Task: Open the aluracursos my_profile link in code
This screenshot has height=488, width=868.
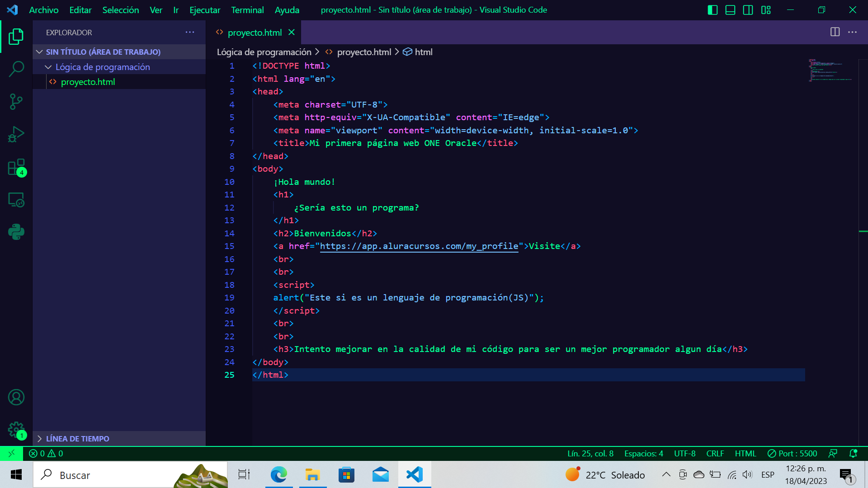Action: coord(419,246)
